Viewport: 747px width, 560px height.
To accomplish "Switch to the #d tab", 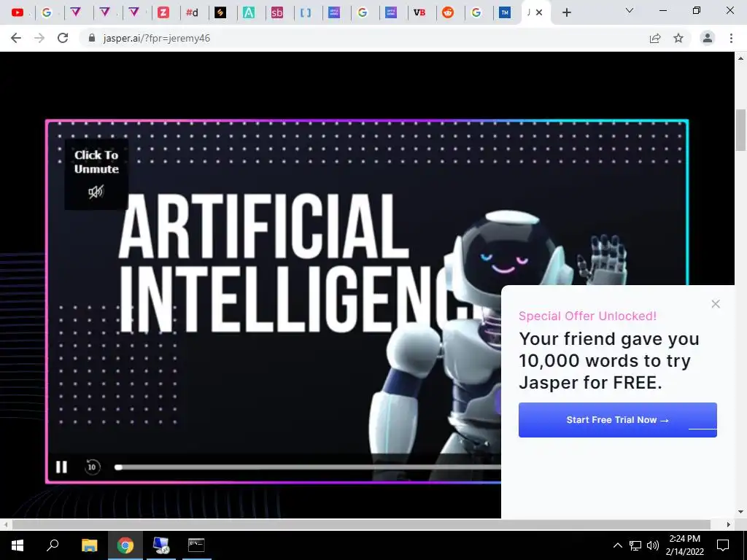I will point(192,13).
